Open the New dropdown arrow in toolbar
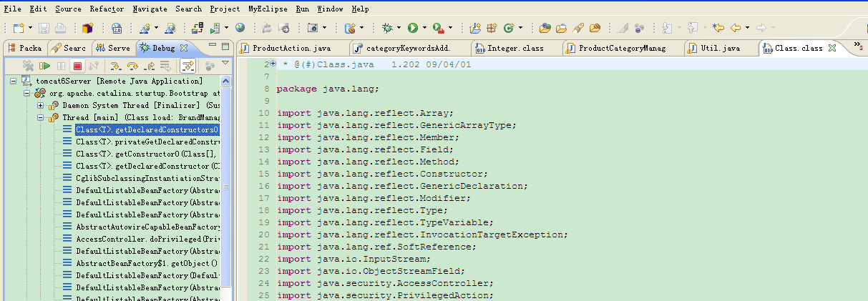Screen dimensions: 868x301 pyautogui.click(x=30, y=28)
